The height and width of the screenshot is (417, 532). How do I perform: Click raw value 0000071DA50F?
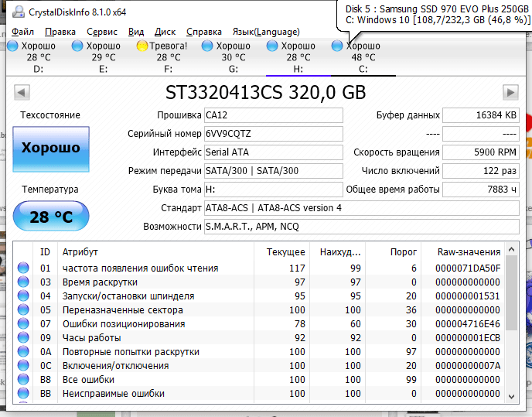[x=468, y=268]
